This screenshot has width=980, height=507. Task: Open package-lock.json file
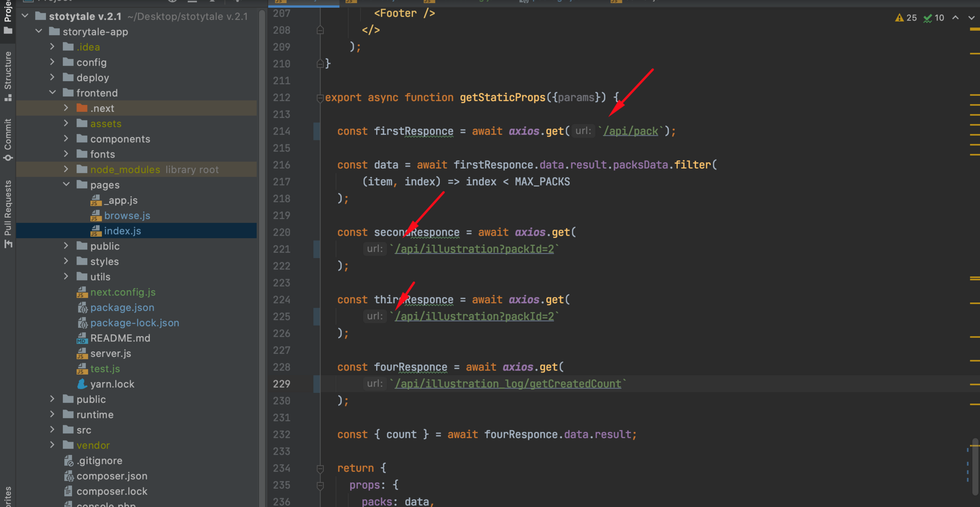(135, 323)
